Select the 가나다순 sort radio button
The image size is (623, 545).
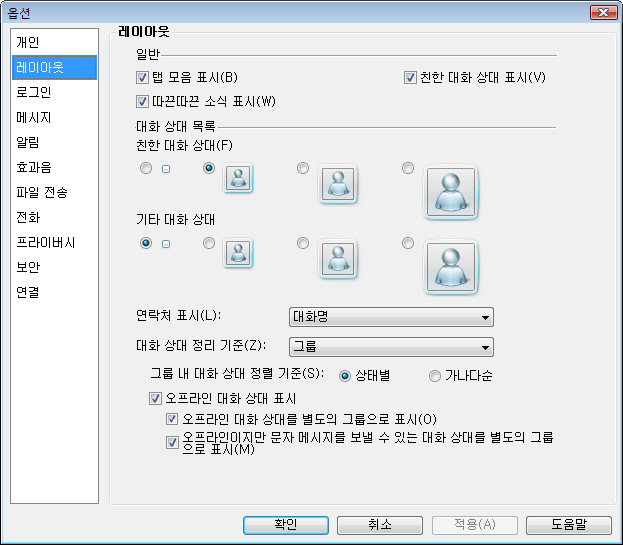click(435, 375)
